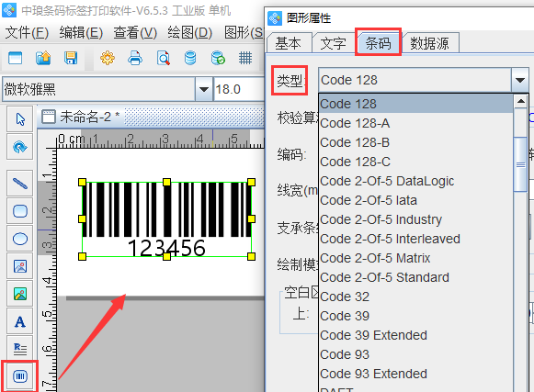Choose Code 2-Of-5 Iata option

(416, 200)
